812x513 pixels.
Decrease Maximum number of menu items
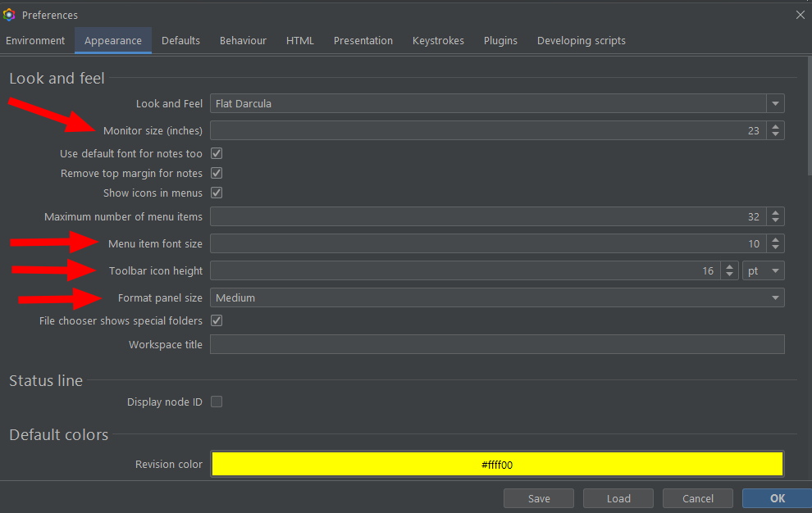tap(775, 220)
